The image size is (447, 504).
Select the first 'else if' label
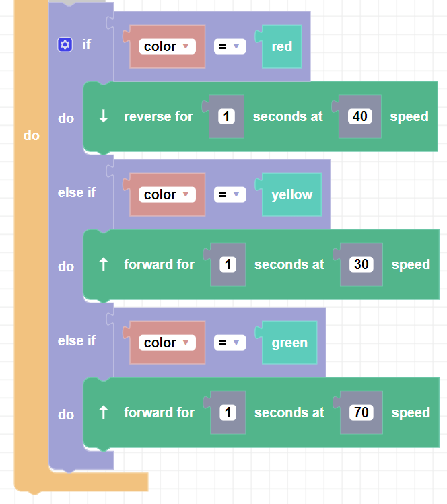[x=77, y=192]
